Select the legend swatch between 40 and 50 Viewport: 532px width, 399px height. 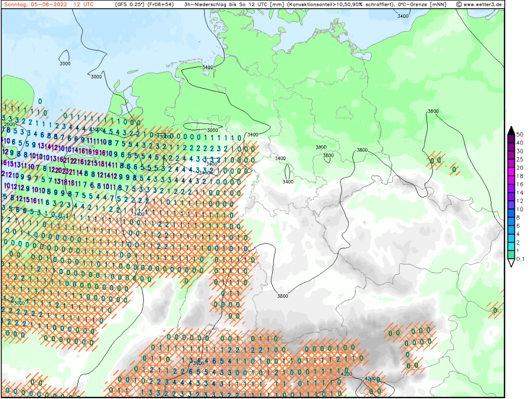pos(511,138)
